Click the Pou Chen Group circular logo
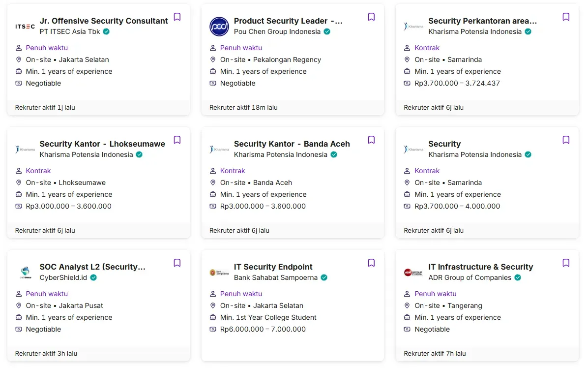 (x=219, y=27)
